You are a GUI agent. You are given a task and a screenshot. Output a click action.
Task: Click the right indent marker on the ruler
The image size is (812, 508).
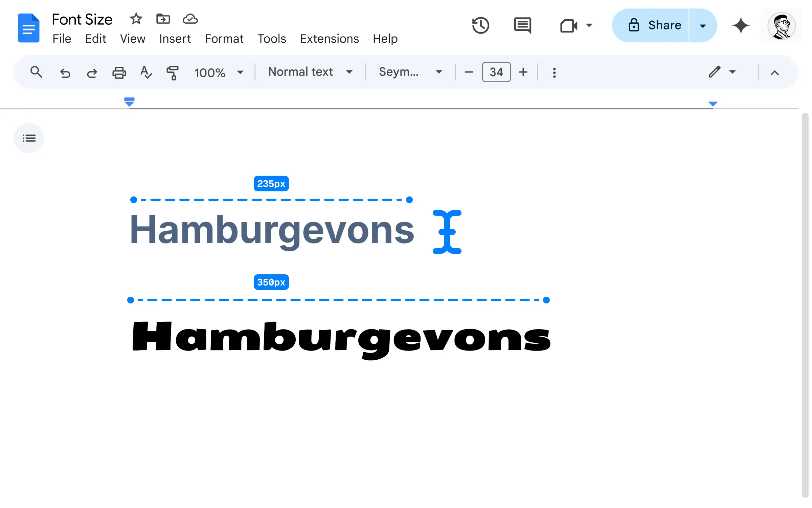pyautogui.click(x=713, y=104)
